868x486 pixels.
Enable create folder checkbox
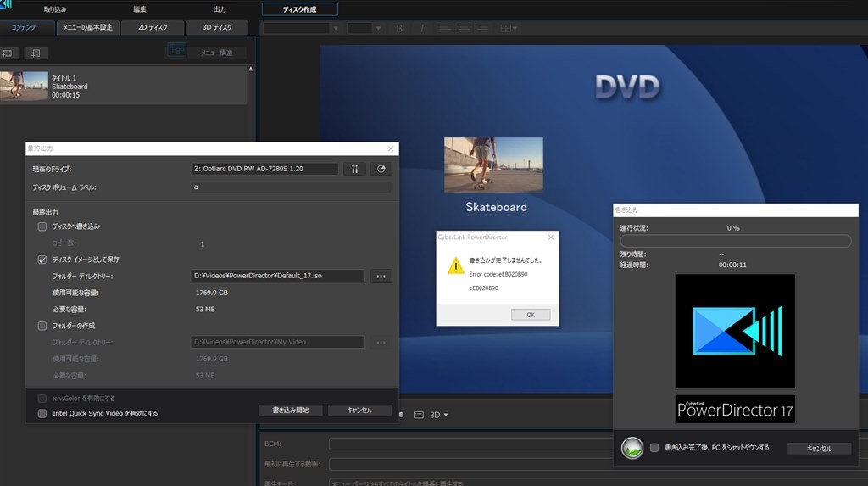(x=42, y=326)
